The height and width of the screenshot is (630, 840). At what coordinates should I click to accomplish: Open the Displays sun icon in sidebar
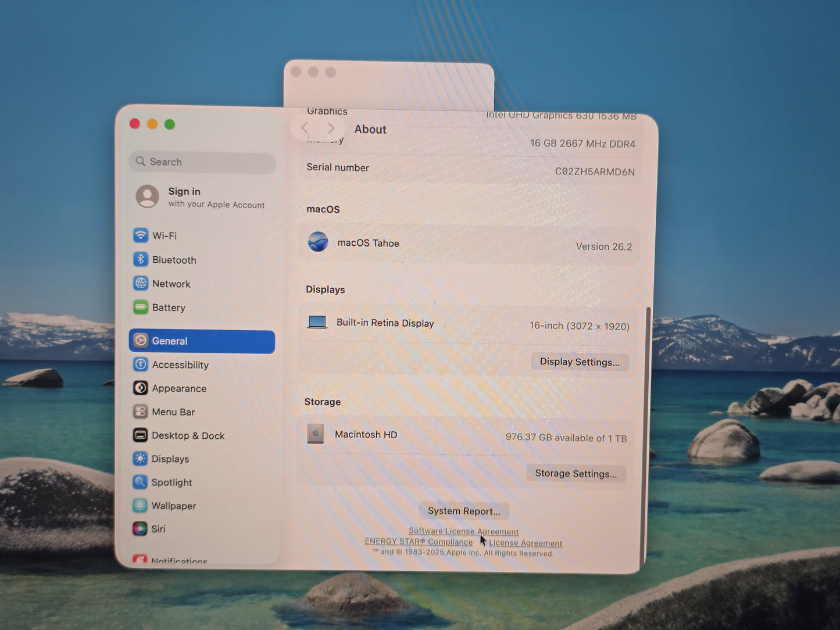[140, 459]
